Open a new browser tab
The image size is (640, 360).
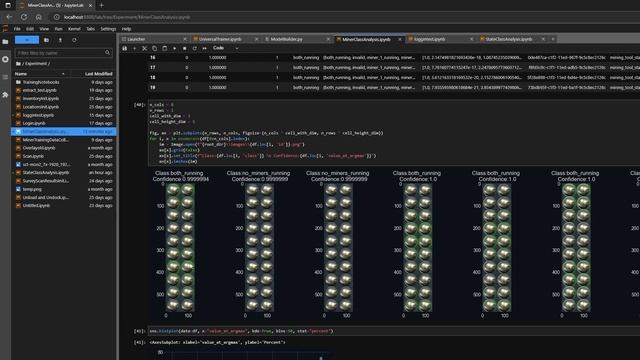click(101, 5)
